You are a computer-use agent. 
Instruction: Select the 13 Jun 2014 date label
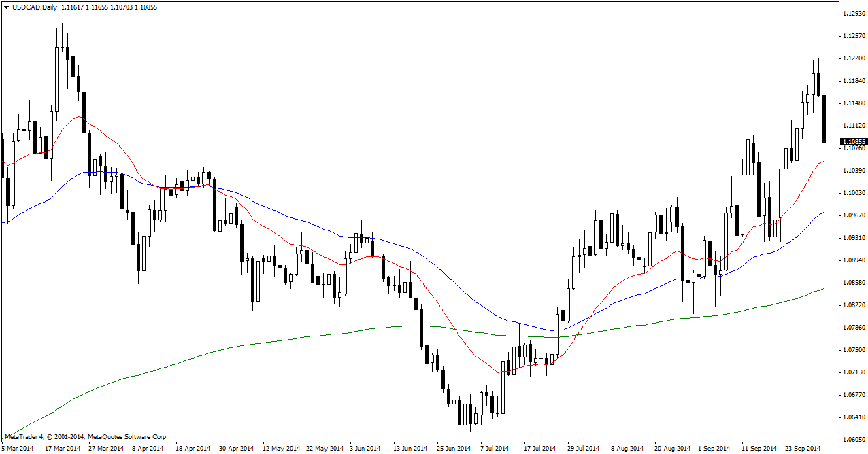coord(410,449)
